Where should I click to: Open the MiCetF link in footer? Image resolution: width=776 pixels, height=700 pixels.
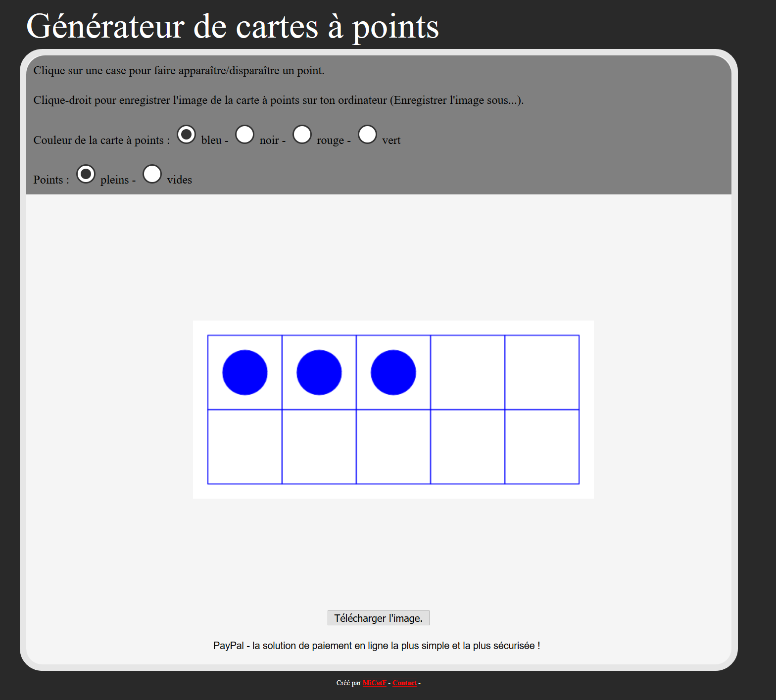click(374, 683)
